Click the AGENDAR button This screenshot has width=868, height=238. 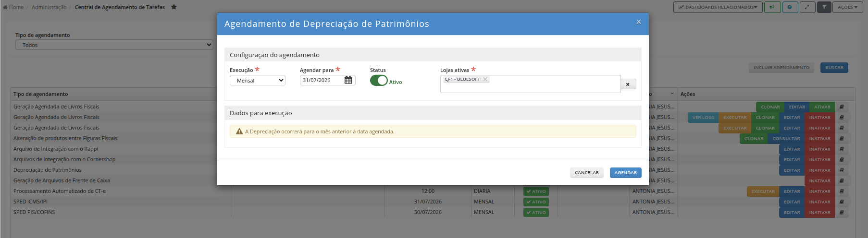[x=626, y=173]
